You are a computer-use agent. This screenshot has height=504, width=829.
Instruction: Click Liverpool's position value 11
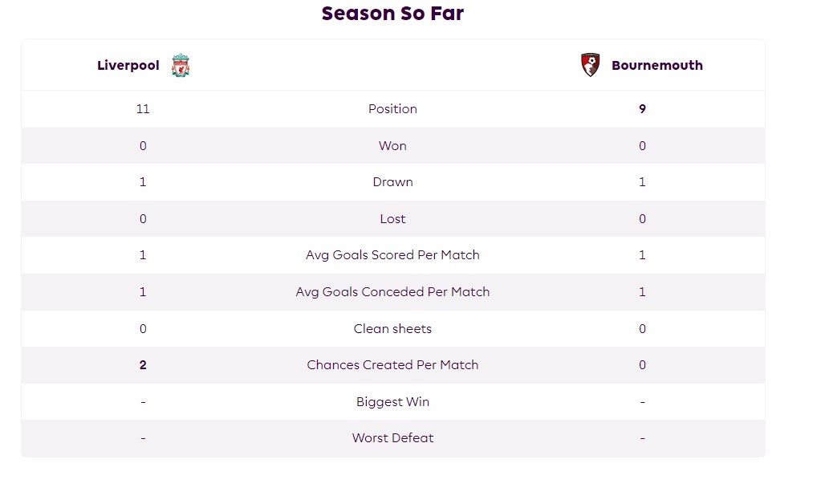pyautogui.click(x=143, y=109)
